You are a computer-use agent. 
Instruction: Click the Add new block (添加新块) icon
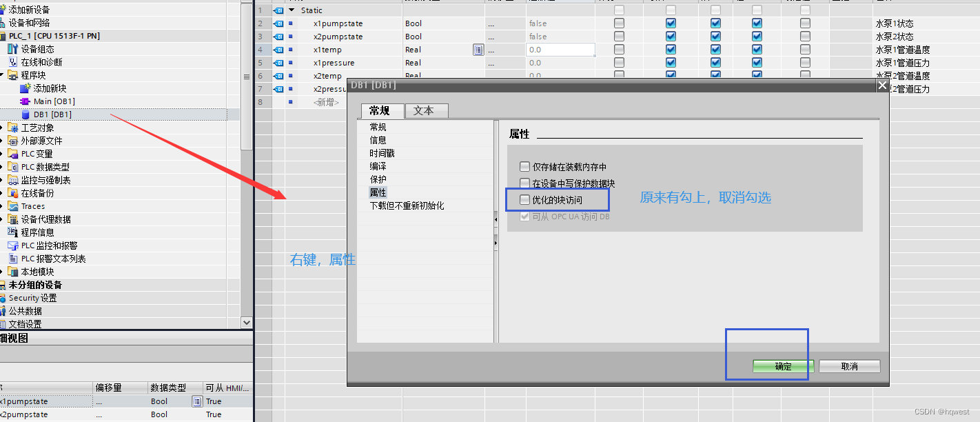25,88
